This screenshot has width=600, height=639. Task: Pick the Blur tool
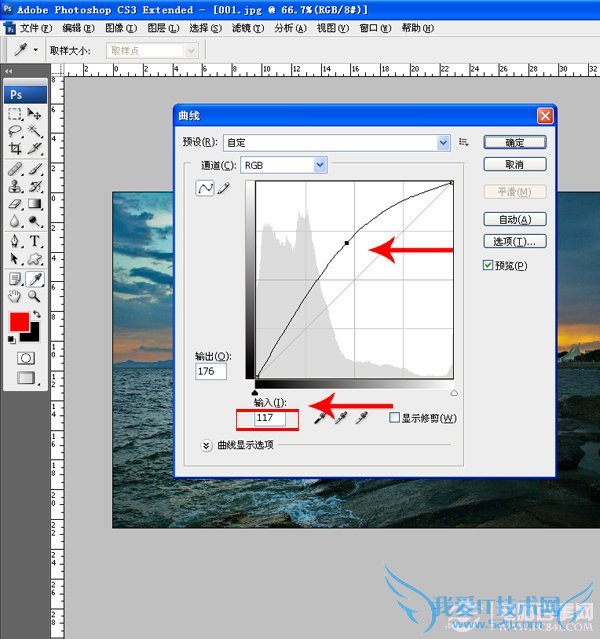(15, 221)
